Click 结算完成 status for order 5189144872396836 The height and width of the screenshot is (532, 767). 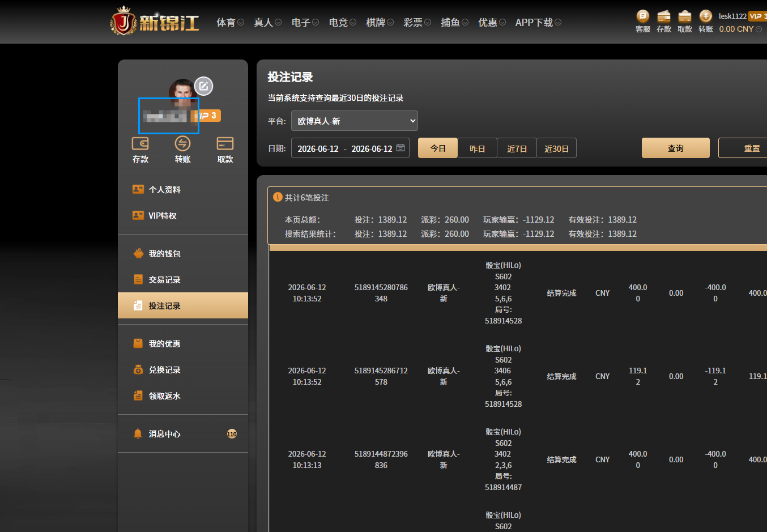tap(561, 459)
